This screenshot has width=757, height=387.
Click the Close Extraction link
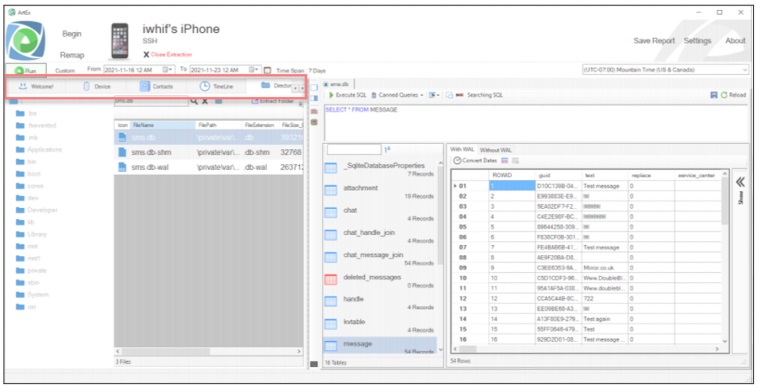tap(168, 55)
